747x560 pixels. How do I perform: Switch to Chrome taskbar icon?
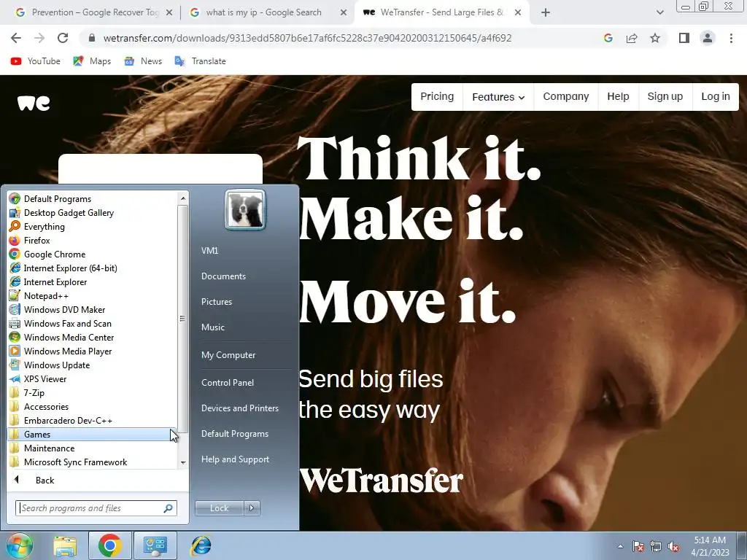coord(109,545)
